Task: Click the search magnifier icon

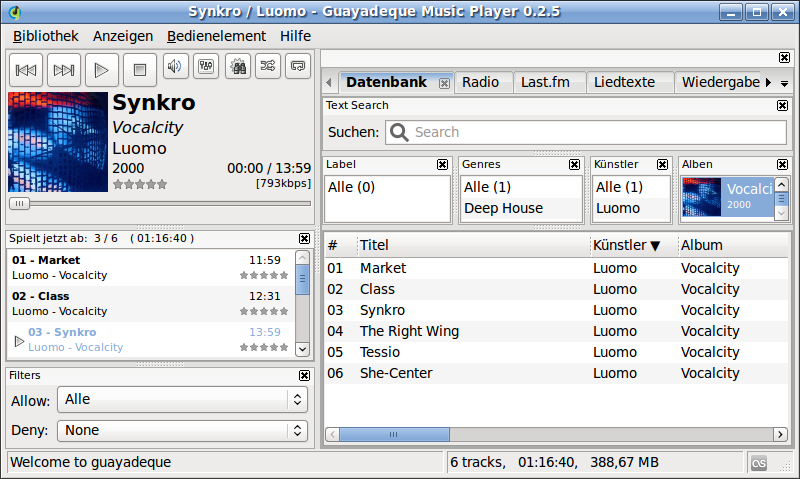Action: coord(399,133)
